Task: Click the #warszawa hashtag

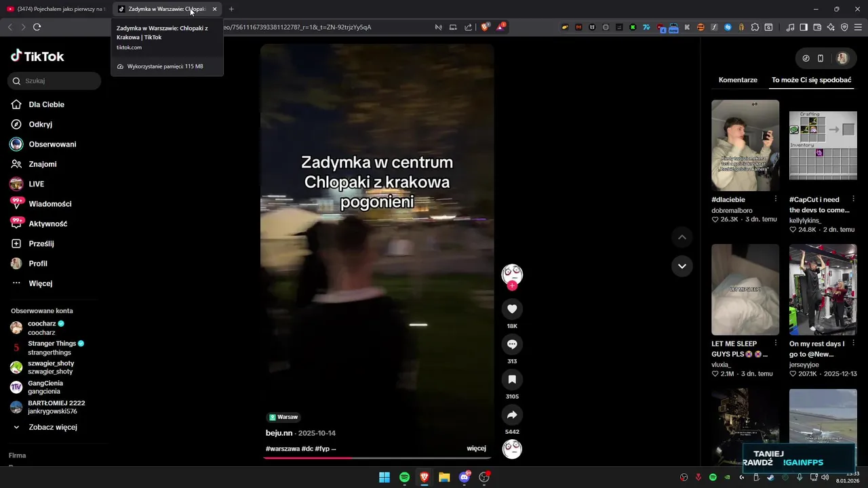Action: tap(282, 449)
